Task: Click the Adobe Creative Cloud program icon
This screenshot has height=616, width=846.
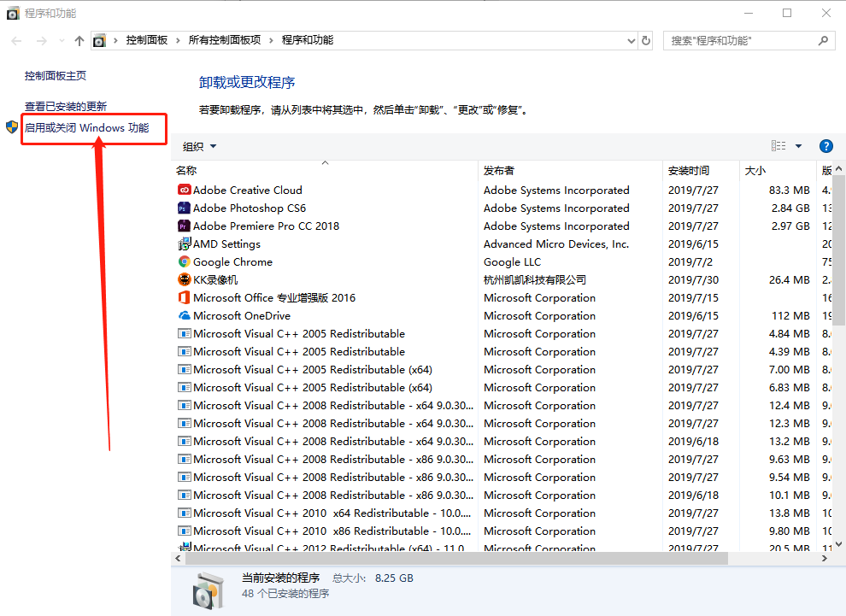Action: coord(184,190)
